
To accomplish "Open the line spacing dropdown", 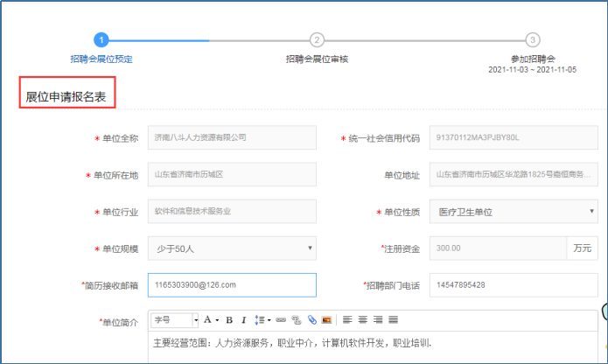I will click(x=262, y=319).
